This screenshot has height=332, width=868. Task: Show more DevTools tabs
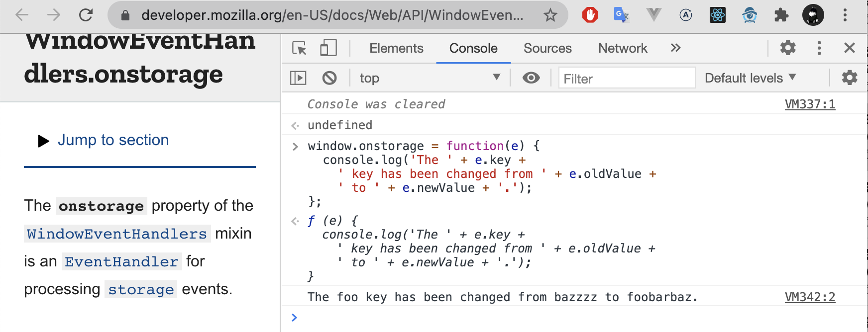coord(675,48)
